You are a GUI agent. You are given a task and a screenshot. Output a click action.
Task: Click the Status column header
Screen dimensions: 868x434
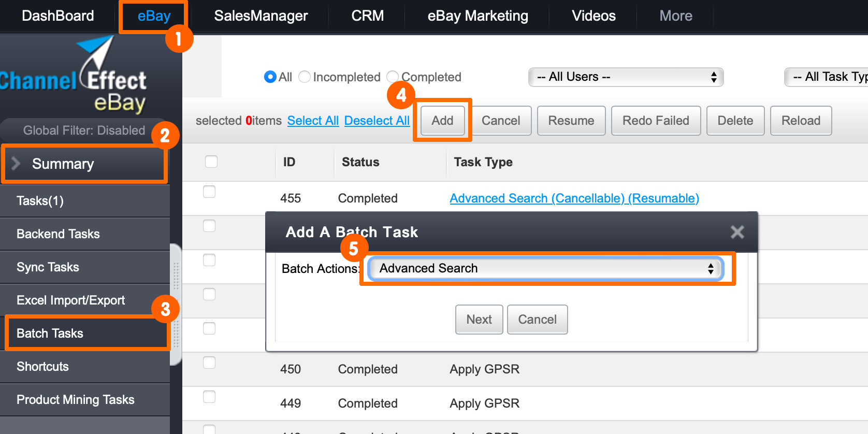pyautogui.click(x=360, y=162)
